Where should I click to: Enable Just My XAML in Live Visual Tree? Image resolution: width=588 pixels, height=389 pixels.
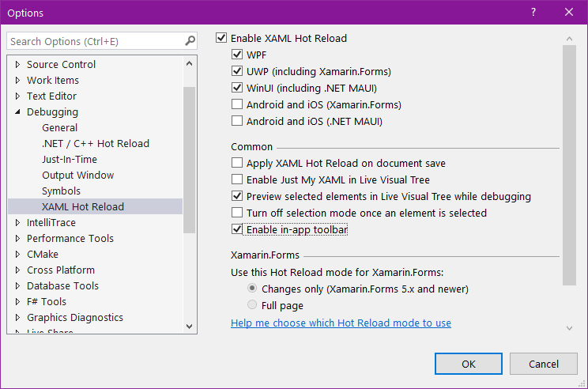tap(237, 179)
